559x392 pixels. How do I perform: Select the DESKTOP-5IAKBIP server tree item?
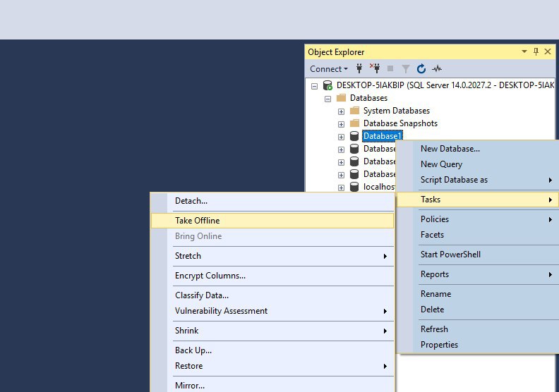(x=445, y=85)
